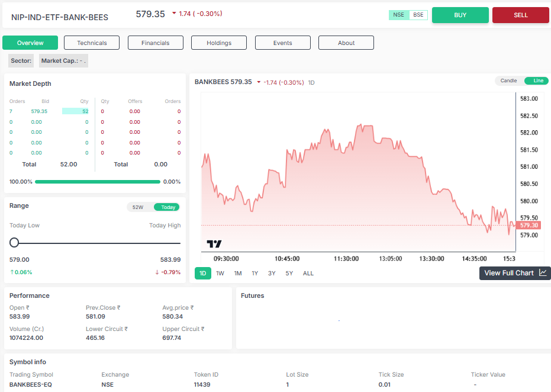The height and width of the screenshot is (392, 551).
Task: Click the Bid total 52.00
Action: pos(69,164)
